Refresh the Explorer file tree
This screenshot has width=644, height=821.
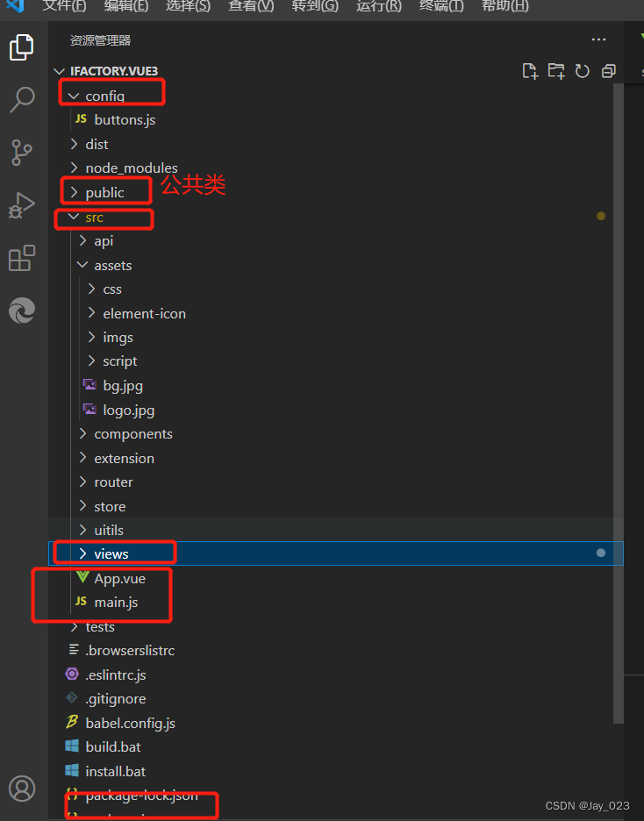(582, 71)
